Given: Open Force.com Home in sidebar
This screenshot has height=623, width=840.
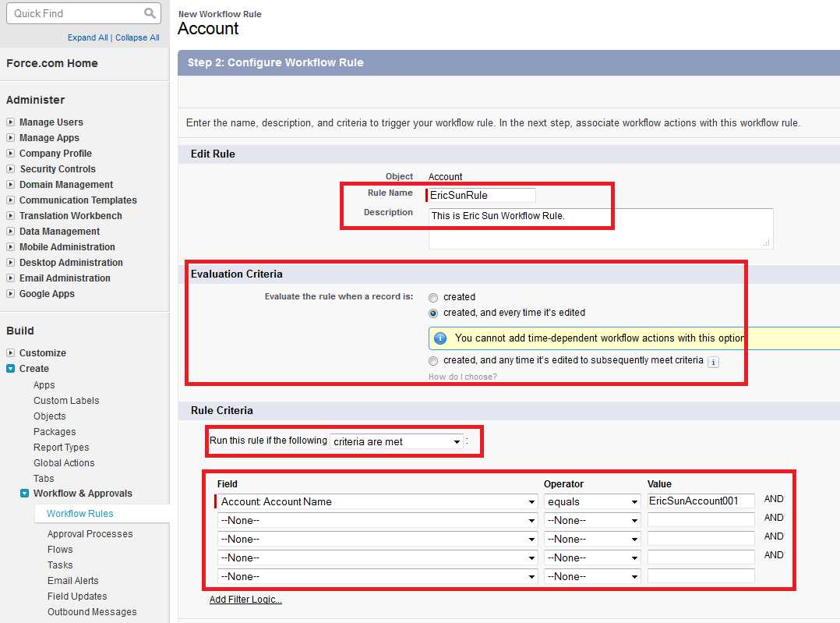Looking at the screenshot, I should pos(52,63).
